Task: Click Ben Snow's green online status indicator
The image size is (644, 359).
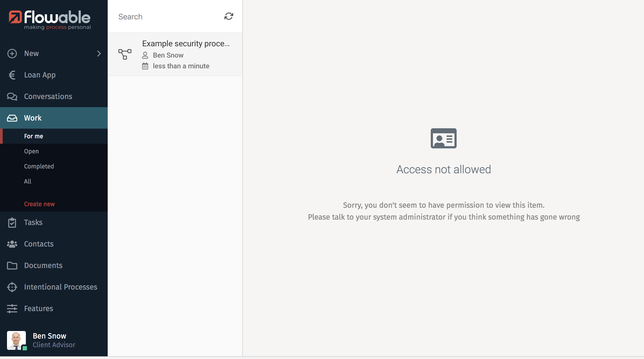Action: click(24, 348)
